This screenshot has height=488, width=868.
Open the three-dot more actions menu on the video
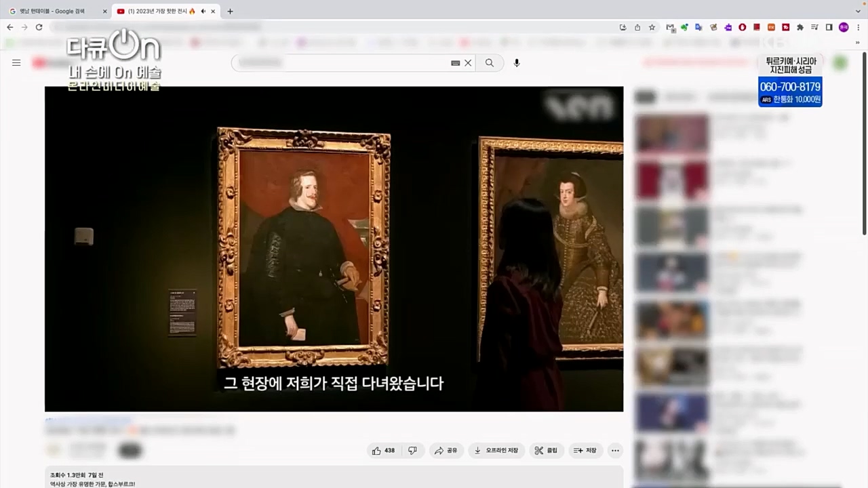615,450
